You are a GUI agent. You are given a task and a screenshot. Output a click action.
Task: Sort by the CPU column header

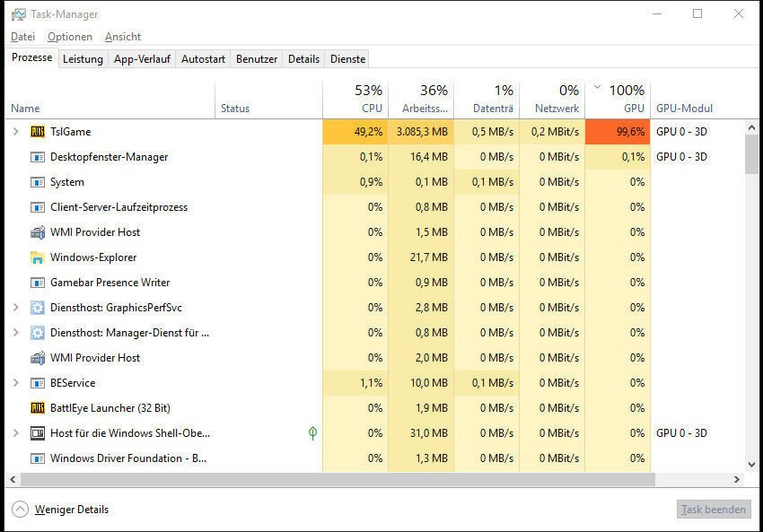pyautogui.click(x=355, y=100)
